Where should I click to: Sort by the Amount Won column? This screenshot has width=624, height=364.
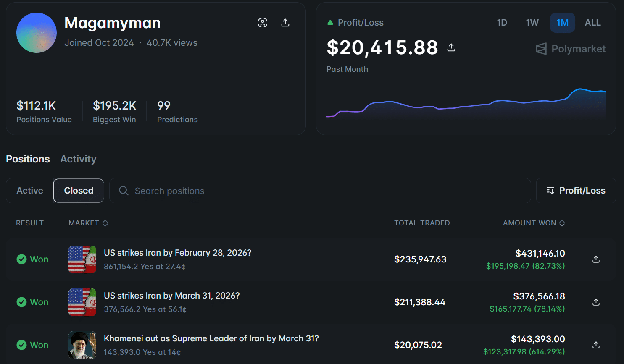tap(534, 223)
